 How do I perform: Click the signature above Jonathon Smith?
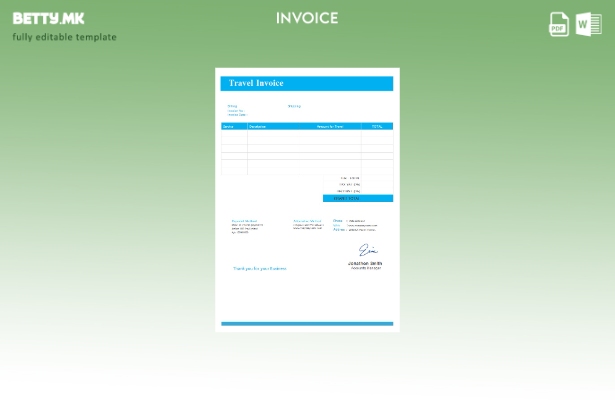367,250
